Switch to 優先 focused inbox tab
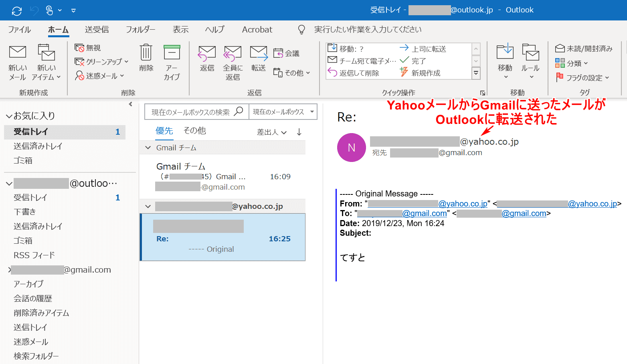627x364 pixels. [164, 131]
